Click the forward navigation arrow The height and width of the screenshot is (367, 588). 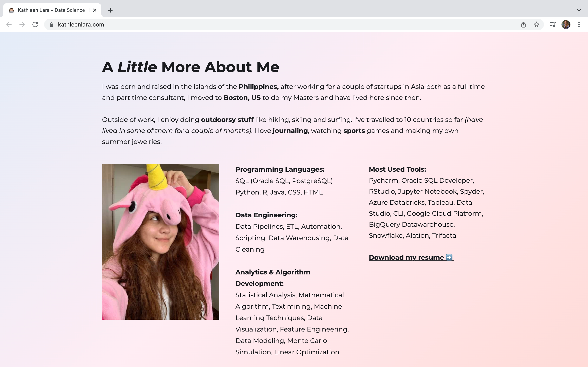tap(22, 24)
